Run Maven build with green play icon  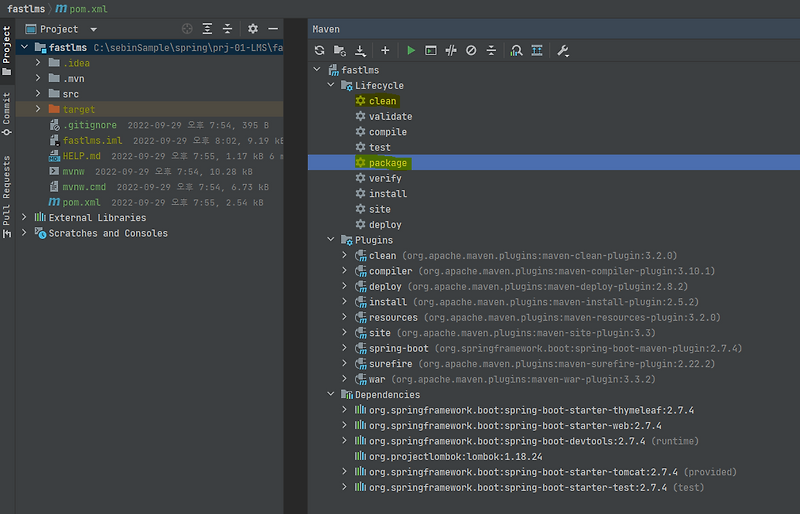(411, 50)
